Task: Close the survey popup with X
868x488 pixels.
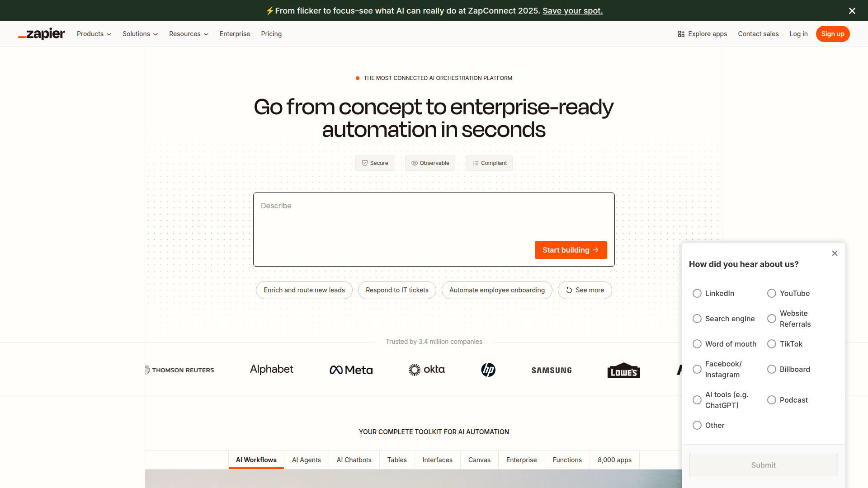Action: click(835, 253)
